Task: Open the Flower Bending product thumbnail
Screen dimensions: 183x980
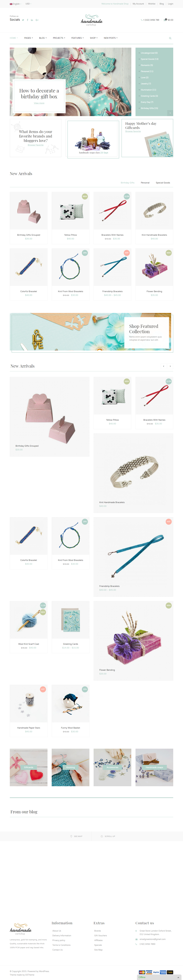Action: 154,267
